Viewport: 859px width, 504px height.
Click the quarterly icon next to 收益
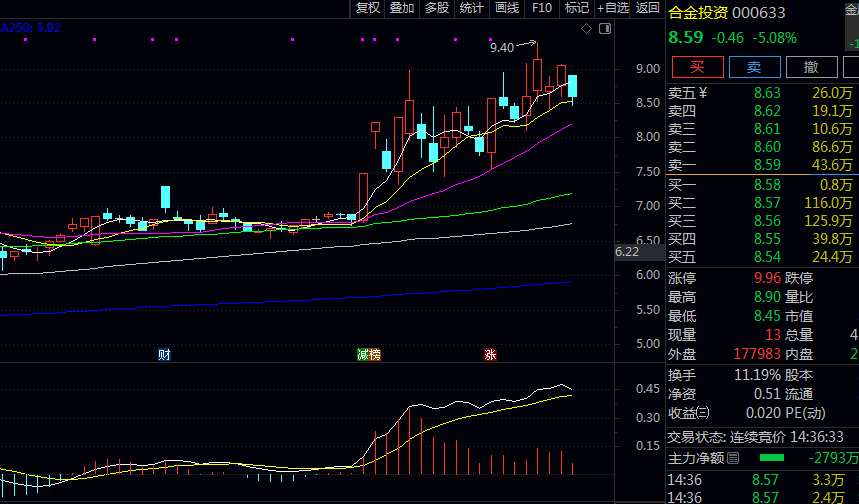(702, 412)
